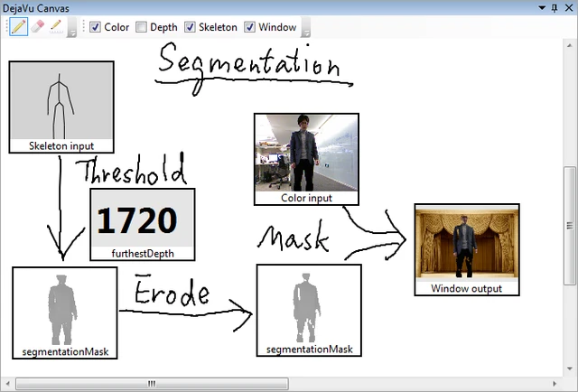Click the vertical scrollbar thumb

[x=570, y=226]
